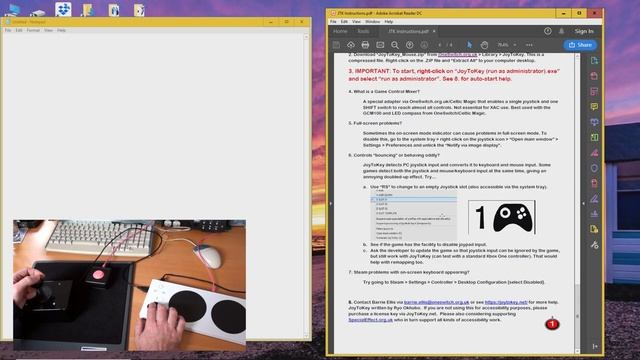Open the Export PDF tool in right pane
The image size is (640, 360).
pyautogui.click(x=594, y=60)
